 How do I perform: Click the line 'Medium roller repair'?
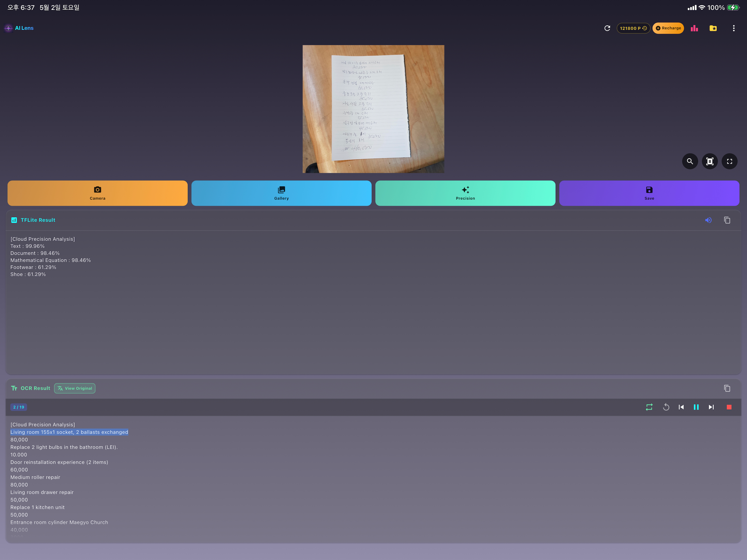click(x=35, y=477)
